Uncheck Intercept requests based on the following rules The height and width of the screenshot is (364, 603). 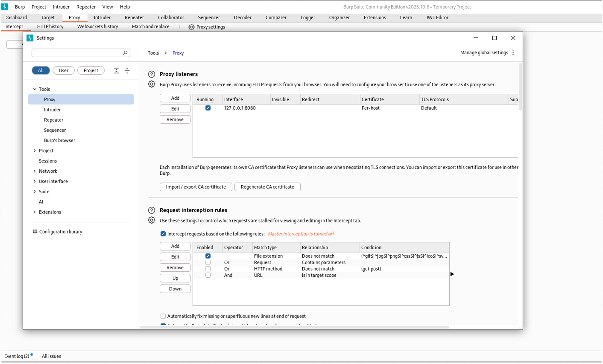(x=163, y=234)
